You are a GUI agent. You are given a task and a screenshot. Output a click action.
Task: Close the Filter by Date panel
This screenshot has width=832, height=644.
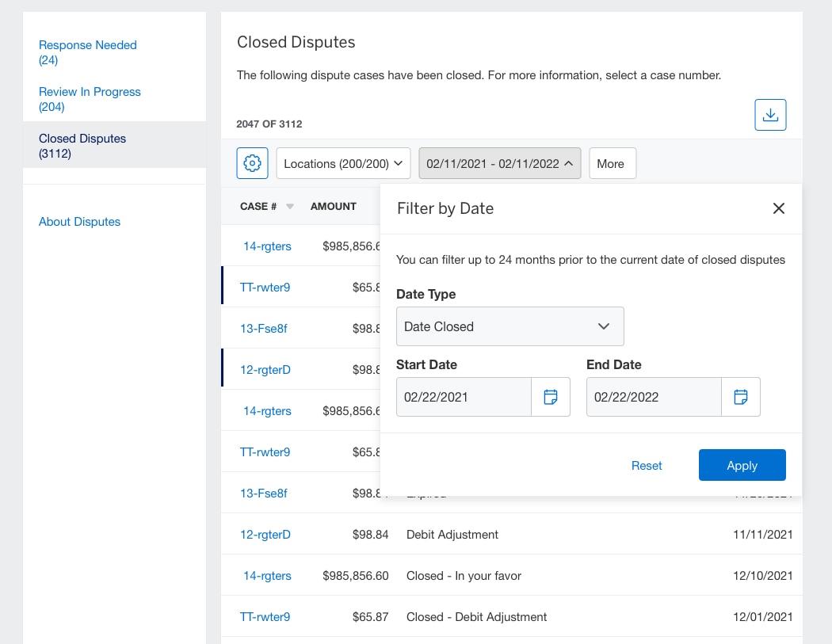(x=778, y=208)
